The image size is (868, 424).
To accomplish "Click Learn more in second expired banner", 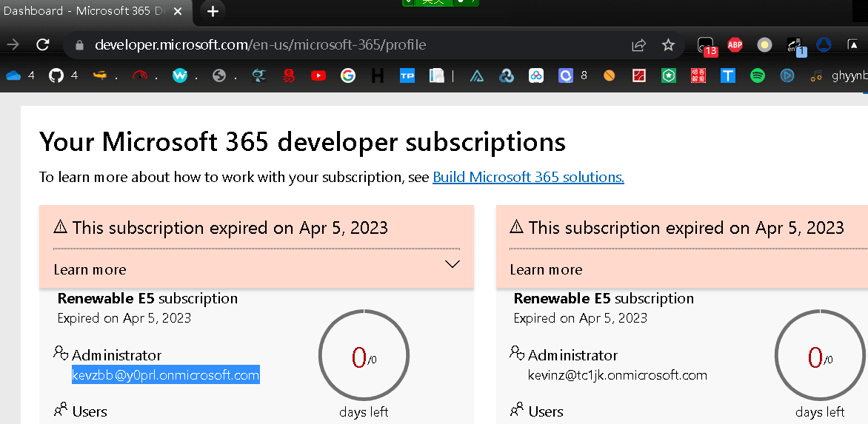I will click(546, 269).
